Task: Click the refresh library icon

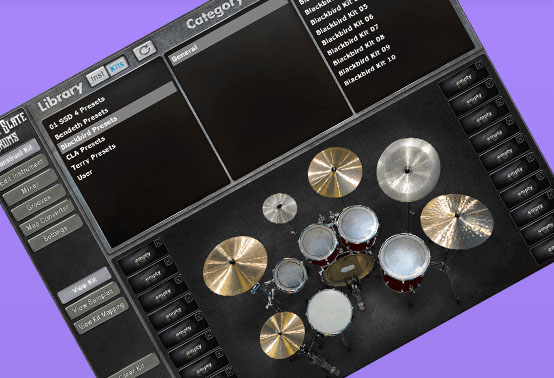Action: pyautogui.click(x=145, y=51)
